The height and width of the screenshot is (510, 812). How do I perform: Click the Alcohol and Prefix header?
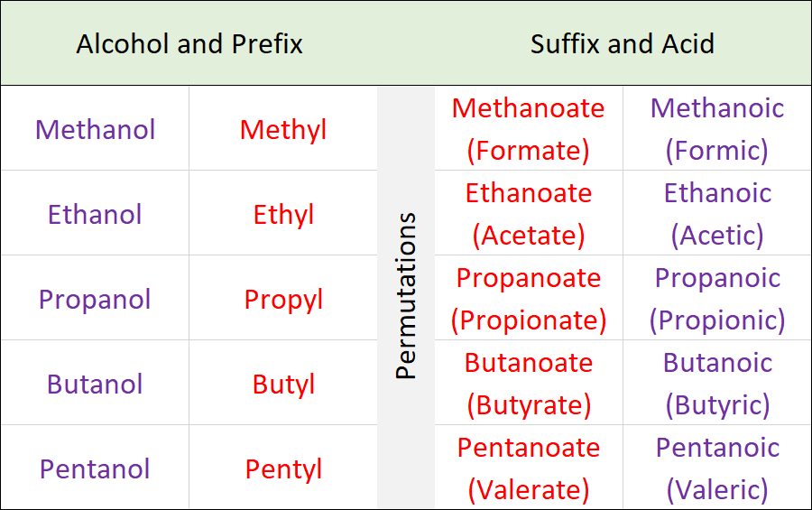[x=189, y=43]
